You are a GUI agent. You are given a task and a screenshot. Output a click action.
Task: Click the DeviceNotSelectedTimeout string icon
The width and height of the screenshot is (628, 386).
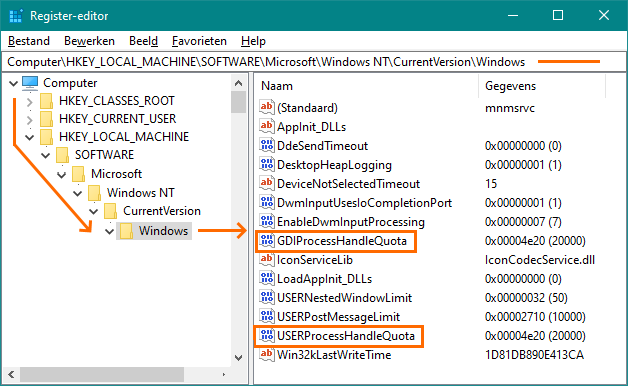point(267,183)
